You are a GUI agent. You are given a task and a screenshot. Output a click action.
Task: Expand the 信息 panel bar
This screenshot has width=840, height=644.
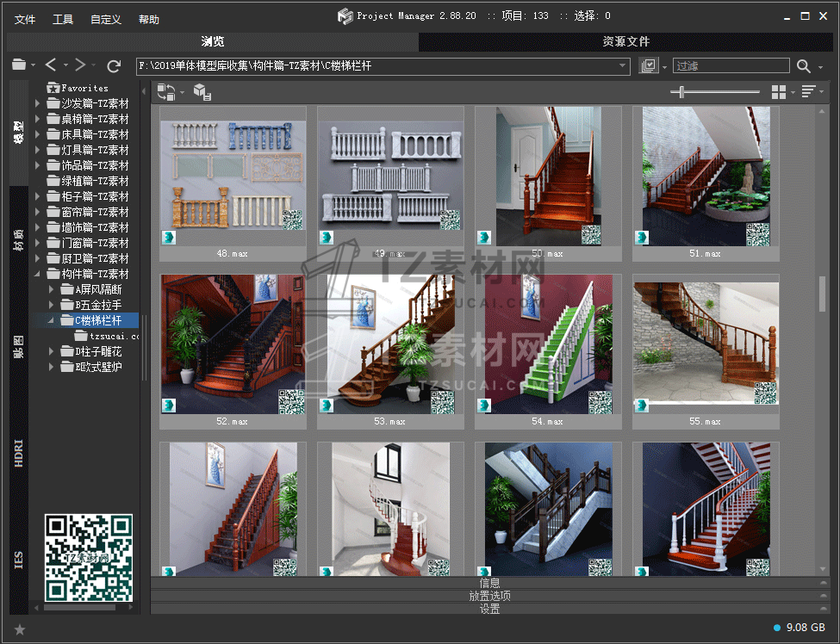[x=489, y=583]
